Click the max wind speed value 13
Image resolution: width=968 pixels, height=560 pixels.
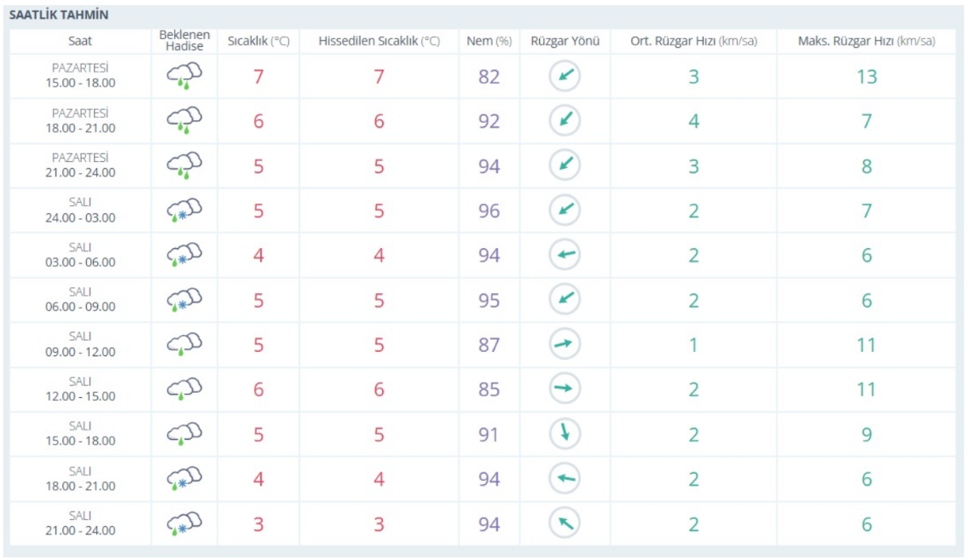[867, 77]
